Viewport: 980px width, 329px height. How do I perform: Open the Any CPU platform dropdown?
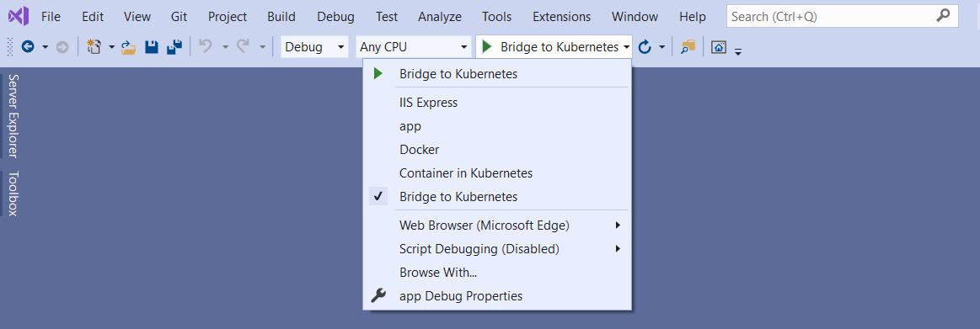tap(414, 47)
